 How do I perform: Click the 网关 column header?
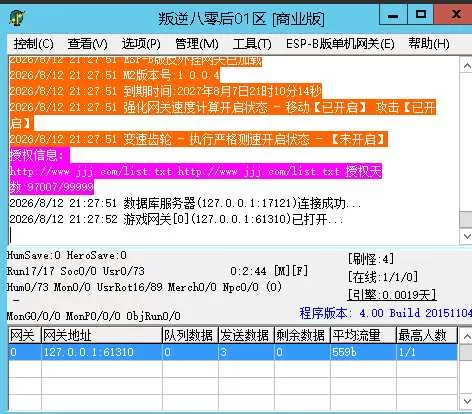[25, 335]
